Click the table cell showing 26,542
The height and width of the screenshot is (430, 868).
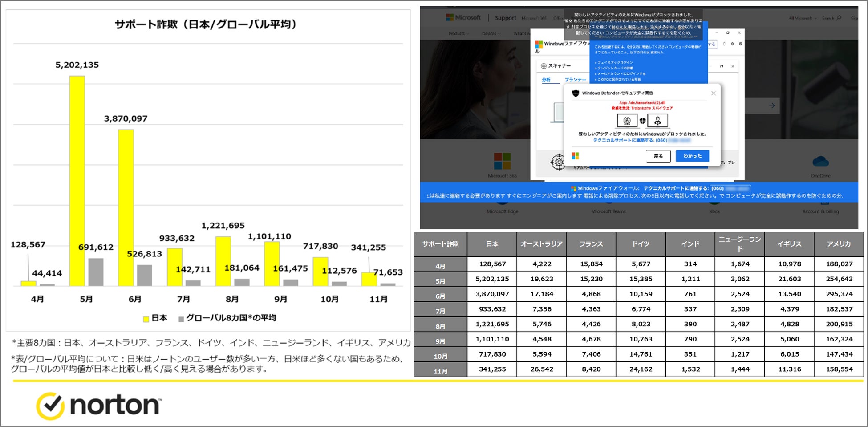[542, 369]
